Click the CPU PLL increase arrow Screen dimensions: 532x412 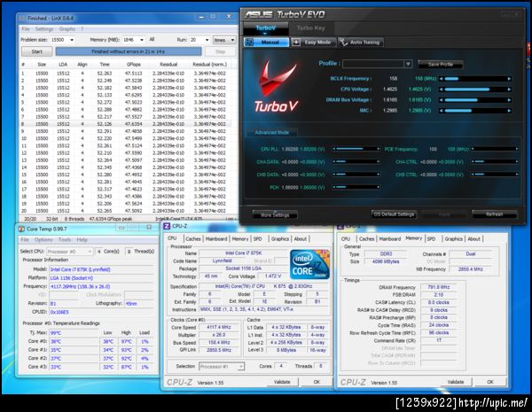coord(378,149)
